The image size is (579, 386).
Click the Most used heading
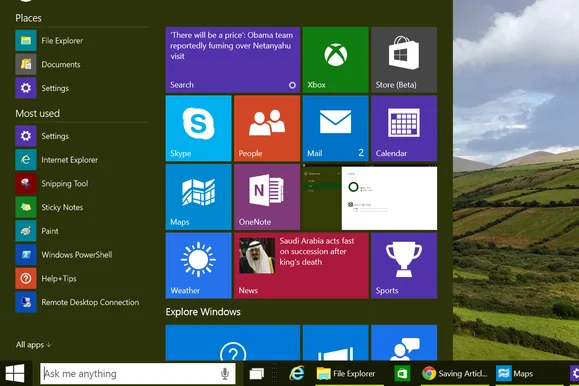point(37,113)
